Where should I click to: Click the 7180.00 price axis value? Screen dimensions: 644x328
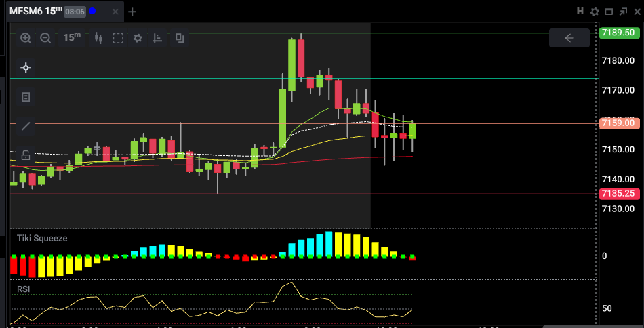(x=618, y=61)
